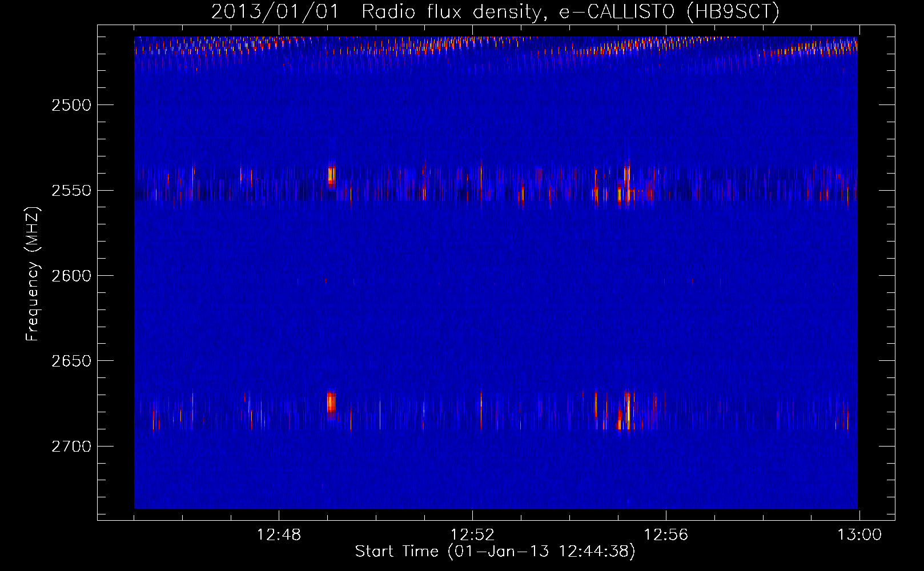Click the '2700' frequency axis label
Viewport: 924px width, 571px height.
pyautogui.click(x=71, y=447)
